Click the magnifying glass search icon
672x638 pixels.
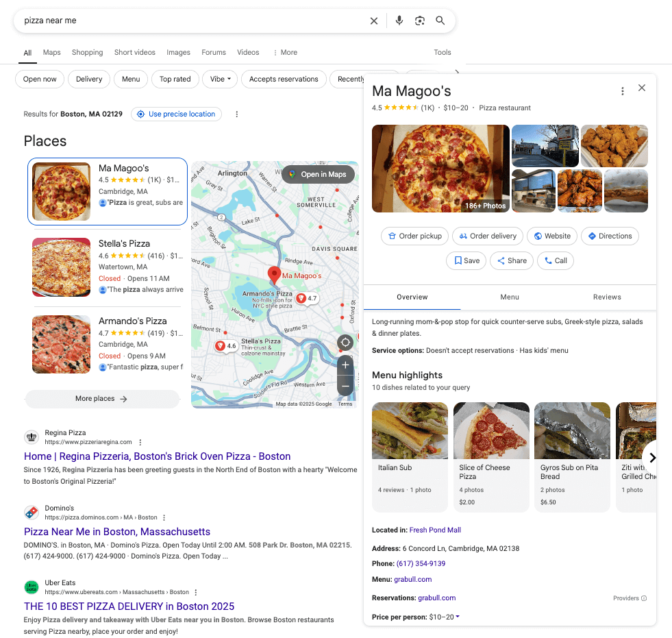pyautogui.click(x=440, y=21)
